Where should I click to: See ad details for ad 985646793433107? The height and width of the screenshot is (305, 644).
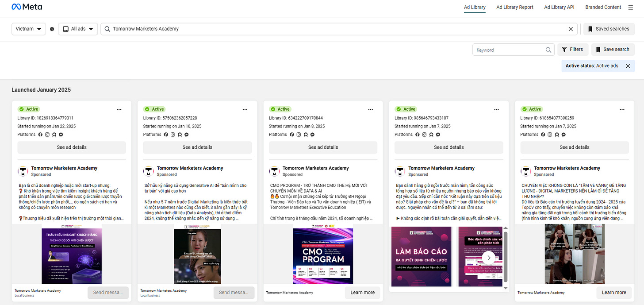click(x=448, y=147)
